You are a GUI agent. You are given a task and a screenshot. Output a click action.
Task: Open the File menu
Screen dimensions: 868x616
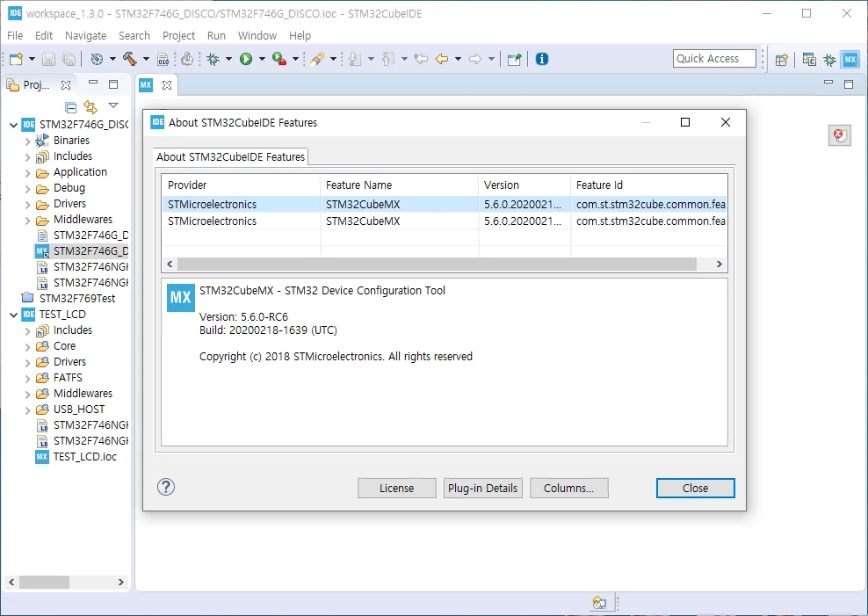[15, 35]
